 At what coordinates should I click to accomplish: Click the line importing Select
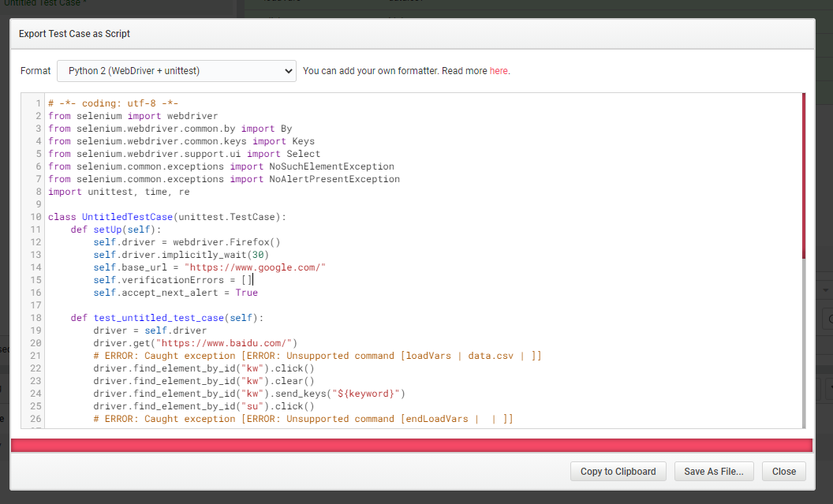(184, 154)
